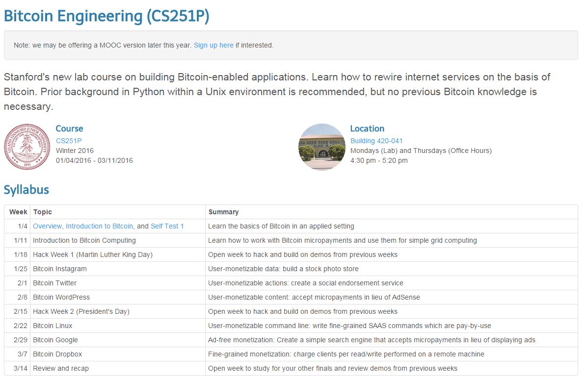Click the Hack Week 2 (President's Day) row
Viewport: 588px width, 381px height.
[x=81, y=311]
